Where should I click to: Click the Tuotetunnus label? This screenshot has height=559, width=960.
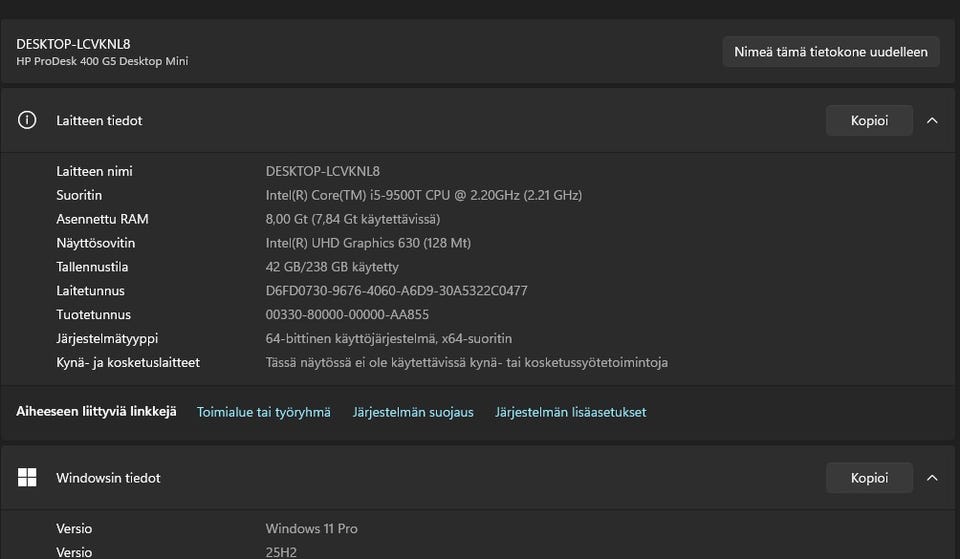point(94,315)
